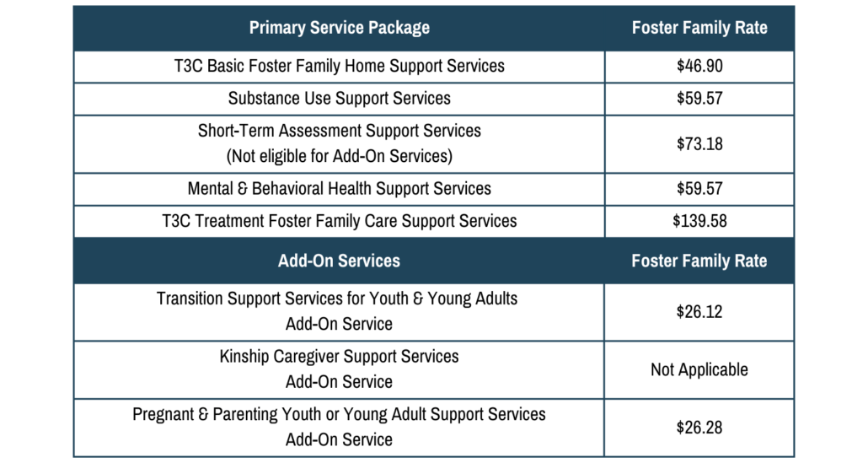868x463 pixels.
Task: Select the last Add-On Services row cell
Action: 339,427
